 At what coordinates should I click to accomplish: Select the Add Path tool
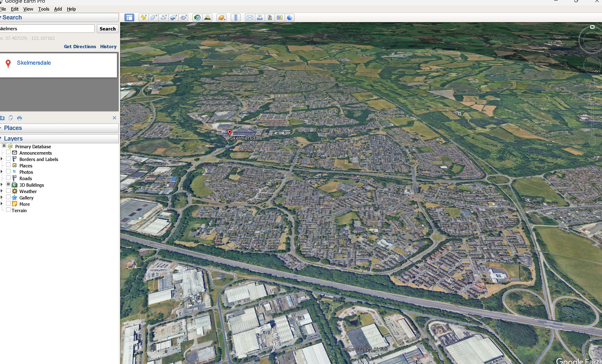pos(164,18)
